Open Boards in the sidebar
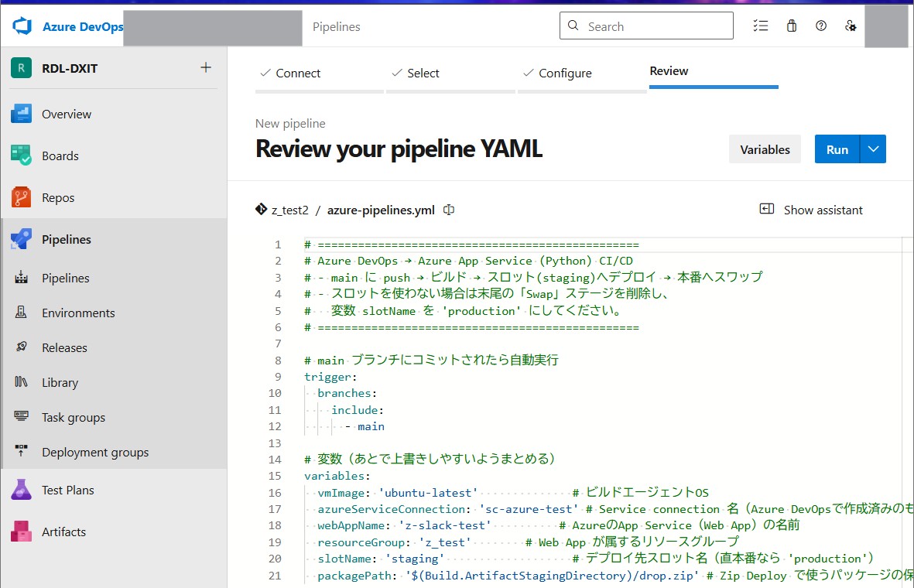The height and width of the screenshot is (588, 914). [x=60, y=156]
